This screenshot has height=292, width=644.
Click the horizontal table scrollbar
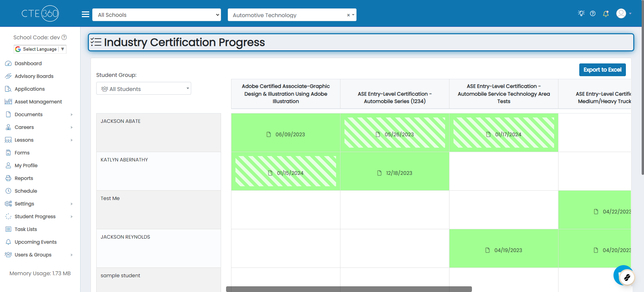(x=349, y=289)
